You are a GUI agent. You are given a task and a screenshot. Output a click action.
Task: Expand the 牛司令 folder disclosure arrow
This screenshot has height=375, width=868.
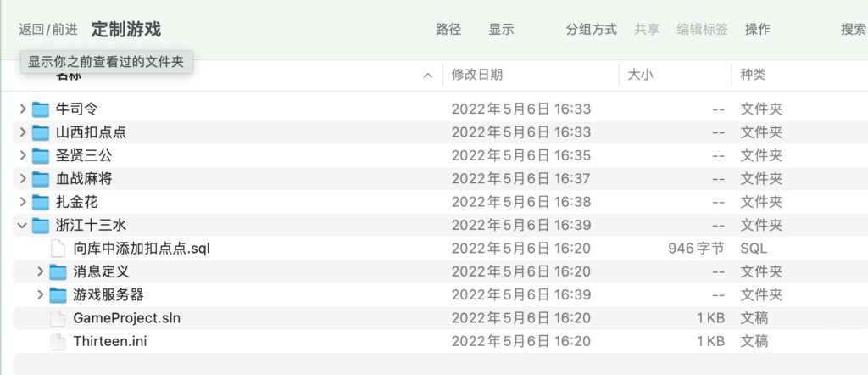(23, 109)
